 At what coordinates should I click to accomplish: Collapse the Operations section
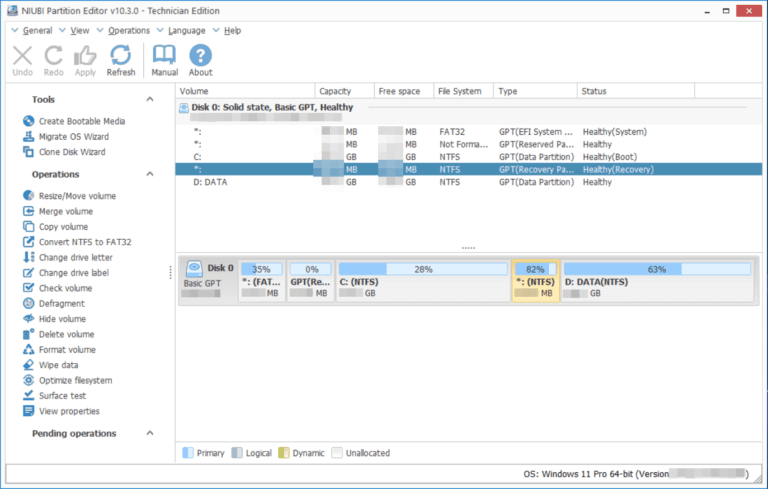[x=150, y=174]
